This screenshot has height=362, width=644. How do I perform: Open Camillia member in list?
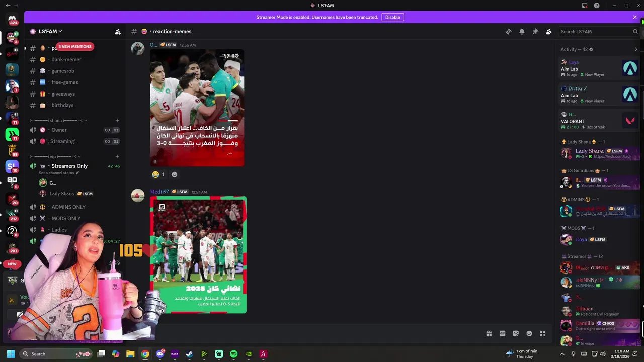[x=599, y=326]
